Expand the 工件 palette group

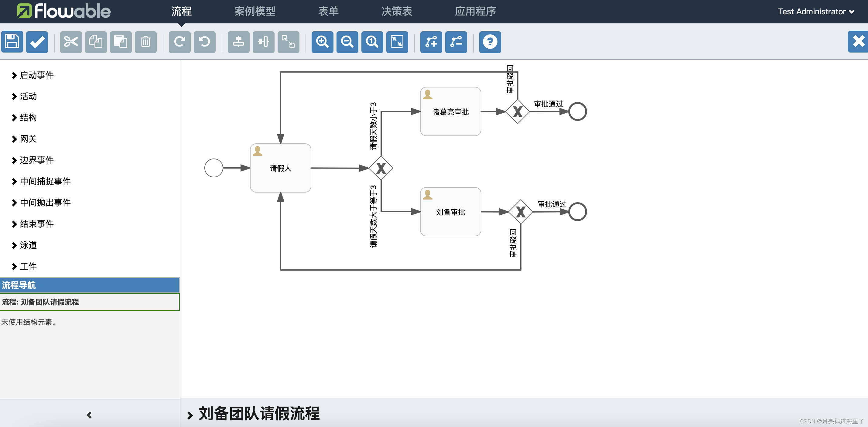[24, 266]
